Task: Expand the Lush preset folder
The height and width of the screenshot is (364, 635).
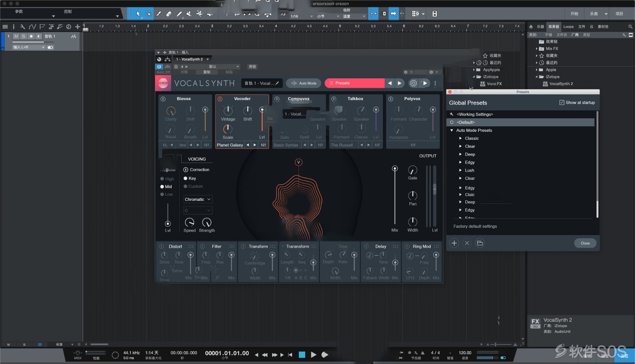Action: [460, 170]
